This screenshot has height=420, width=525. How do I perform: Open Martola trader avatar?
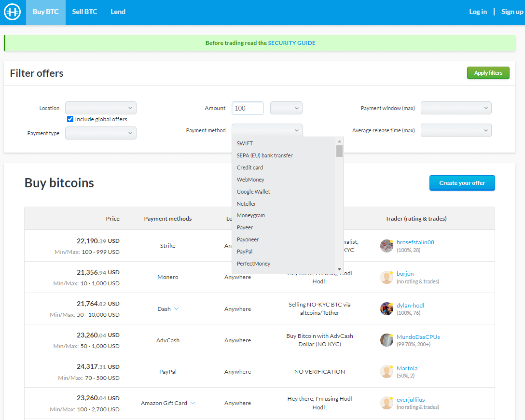[387, 371]
